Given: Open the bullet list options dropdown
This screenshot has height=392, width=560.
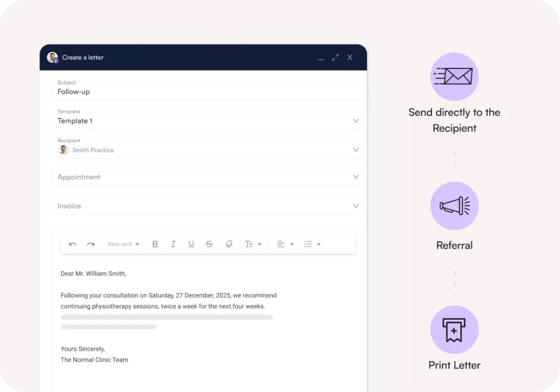Looking at the screenshot, I should tap(312, 244).
